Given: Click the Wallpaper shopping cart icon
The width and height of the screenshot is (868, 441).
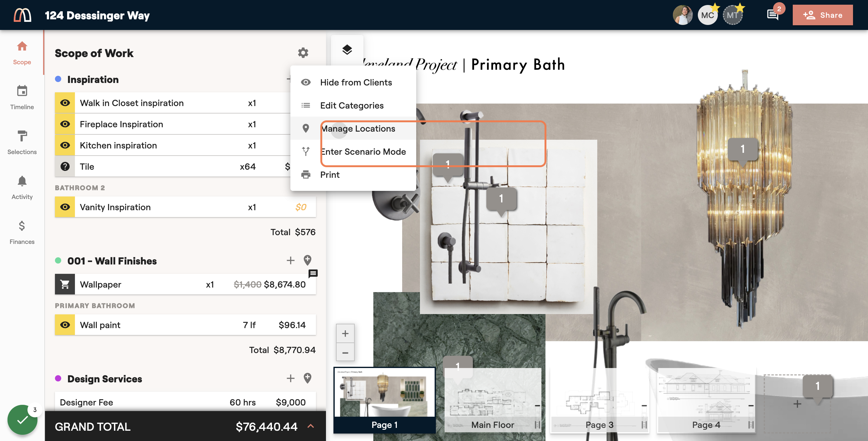Looking at the screenshot, I should pos(65,284).
